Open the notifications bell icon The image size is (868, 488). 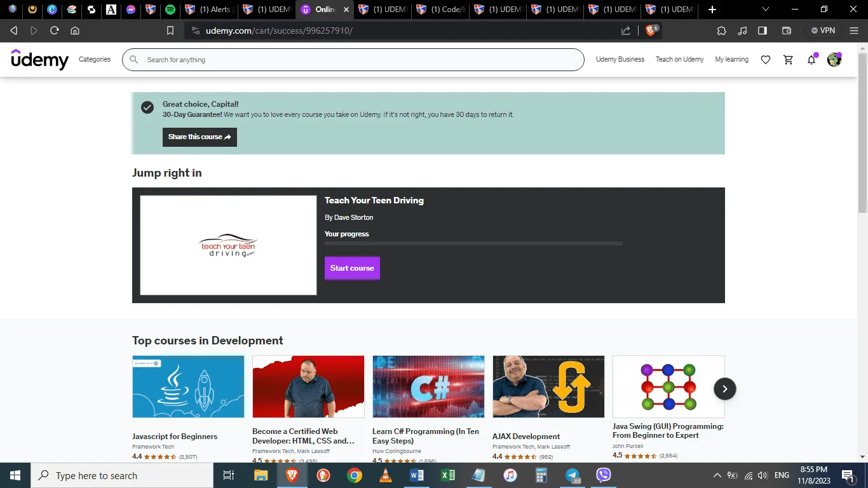pyautogui.click(x=811, y=60)
